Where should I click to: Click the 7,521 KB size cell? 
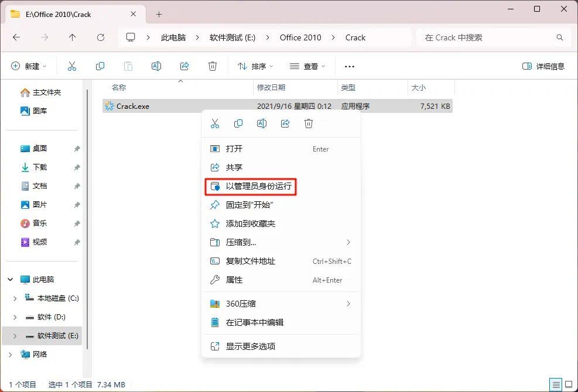435,106
